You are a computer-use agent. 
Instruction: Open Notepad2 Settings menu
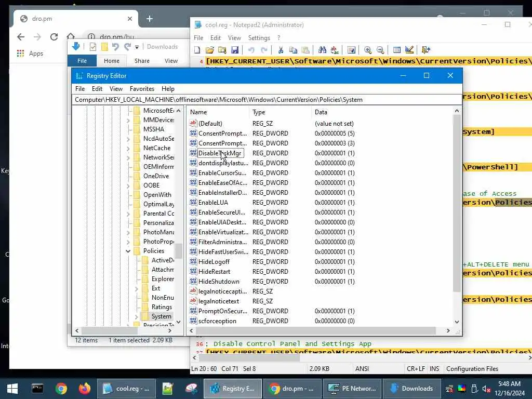click(x=259, y=38)
